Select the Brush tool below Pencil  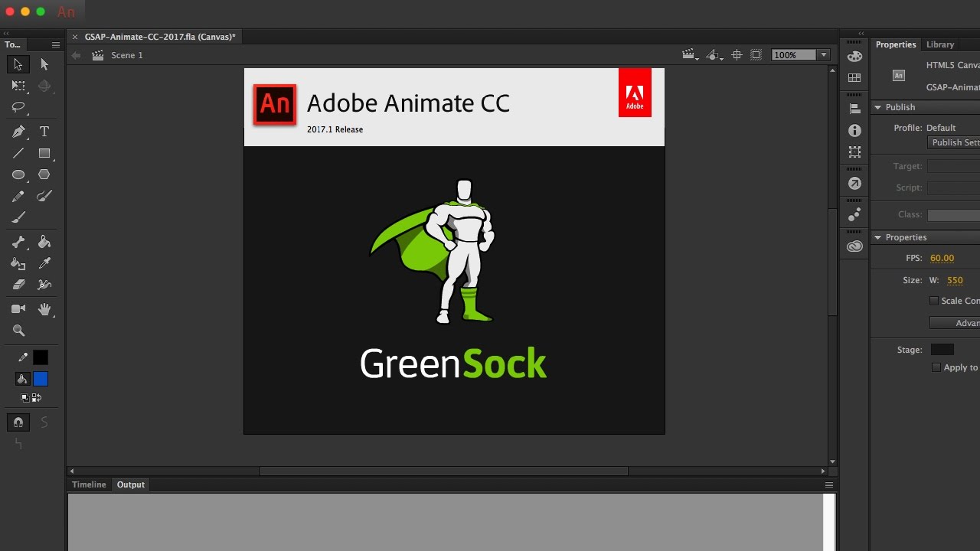pyautogui.click(x=18, y=217)
